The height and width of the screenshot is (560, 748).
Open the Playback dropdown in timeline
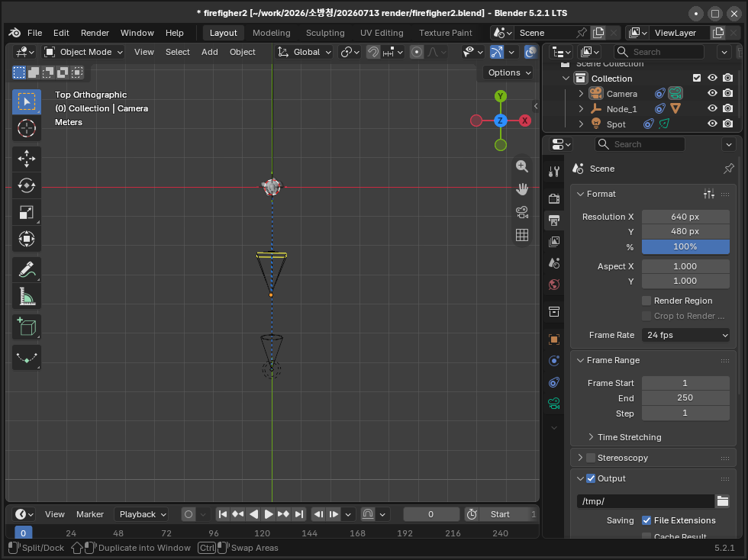coord(142,514)
